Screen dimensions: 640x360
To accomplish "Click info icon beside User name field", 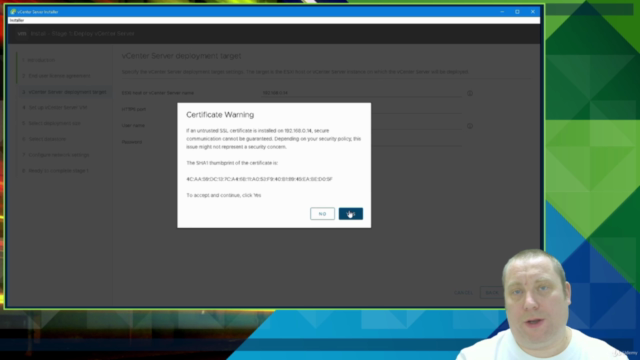I will [x=470, y=126].
